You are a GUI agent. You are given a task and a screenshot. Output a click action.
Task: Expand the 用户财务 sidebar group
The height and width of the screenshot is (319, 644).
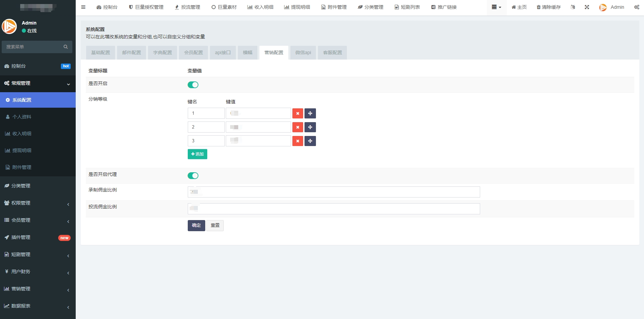[38, 272]
